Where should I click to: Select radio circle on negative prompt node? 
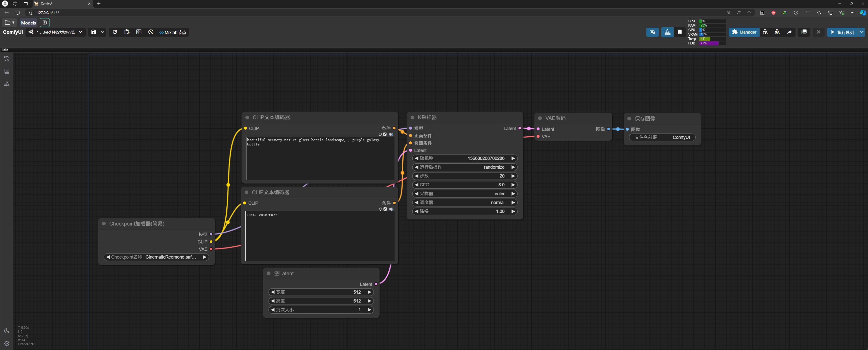coord(380,209)
